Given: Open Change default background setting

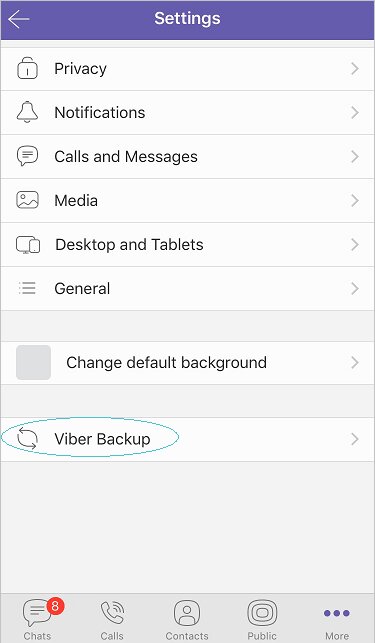Looking at the screenshot, I should click(x=188, y=363).
